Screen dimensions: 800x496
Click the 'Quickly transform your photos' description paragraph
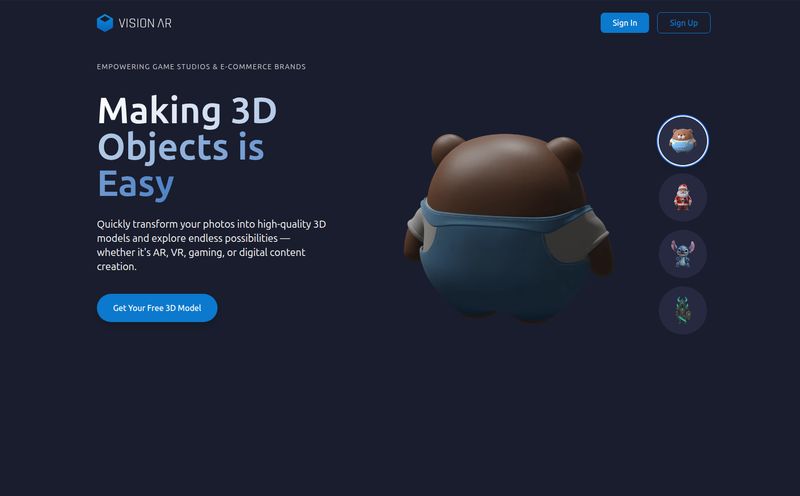tap(211, 245)
